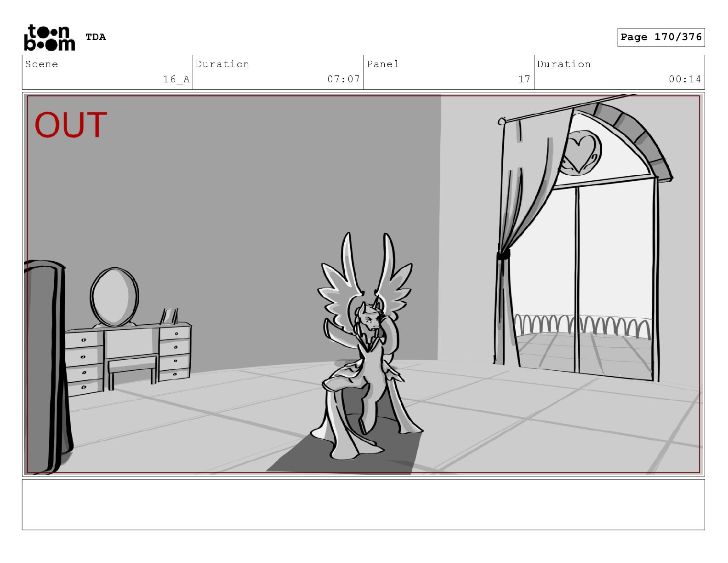Select the panel number '17'
The height and width of the screenshot is (563, 728).
pyautogui.click(x=524, y=79)
